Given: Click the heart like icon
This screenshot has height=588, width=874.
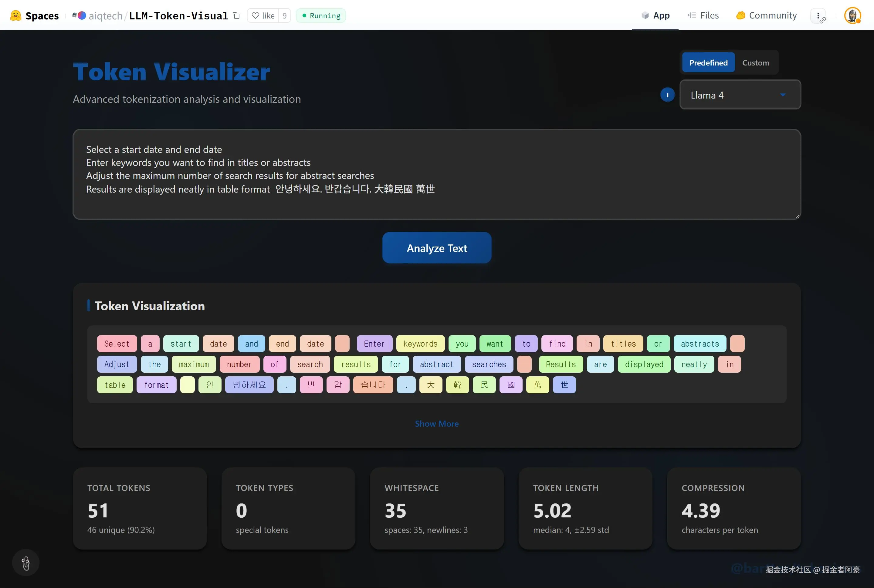Looking at the screenshot, I should tap(256, 15).
